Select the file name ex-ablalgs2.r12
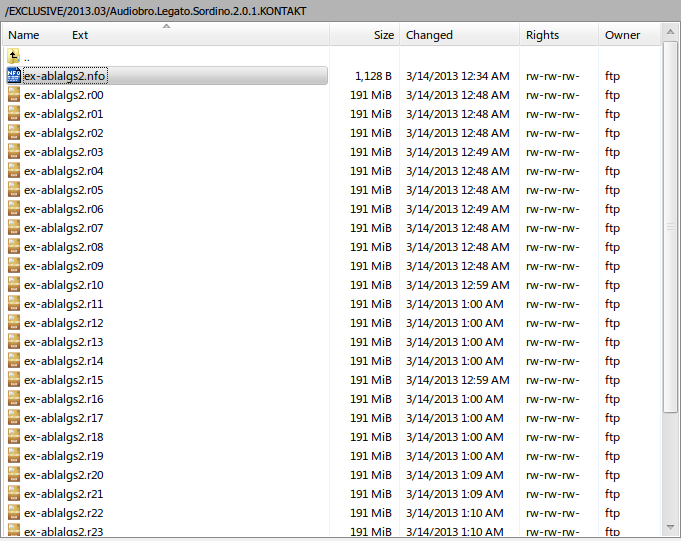 (x=64, y=323)
